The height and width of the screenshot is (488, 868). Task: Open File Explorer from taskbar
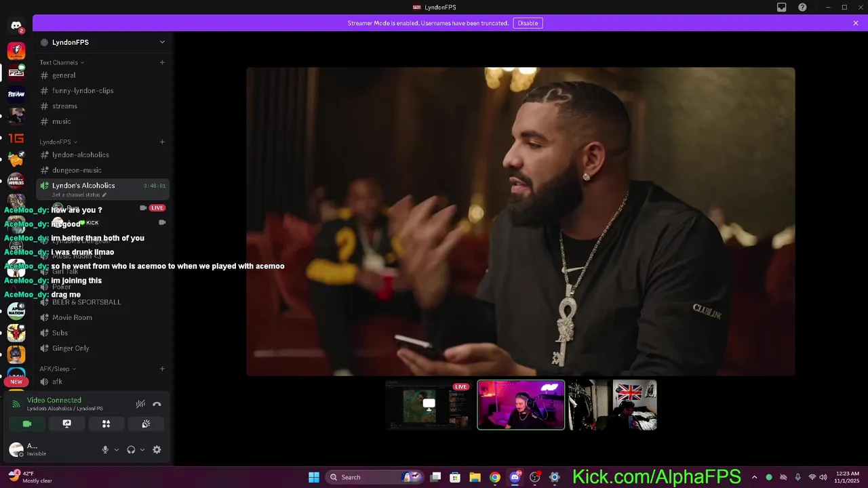475,477
